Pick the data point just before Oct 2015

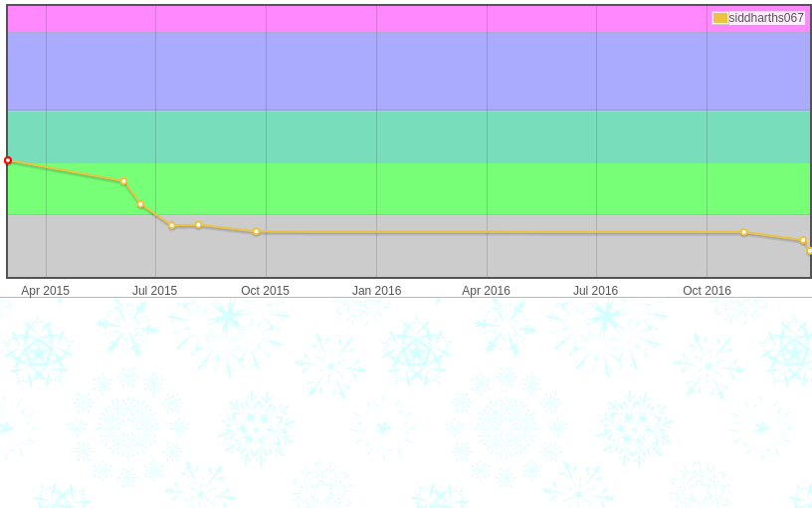pos(257,232)
